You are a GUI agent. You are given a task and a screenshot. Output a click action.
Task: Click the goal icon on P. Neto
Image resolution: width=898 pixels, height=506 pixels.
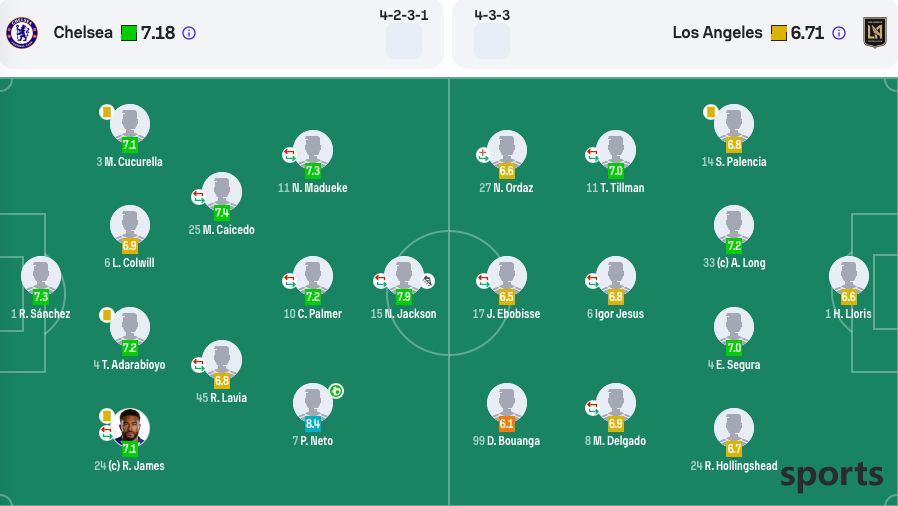point(336,391)
